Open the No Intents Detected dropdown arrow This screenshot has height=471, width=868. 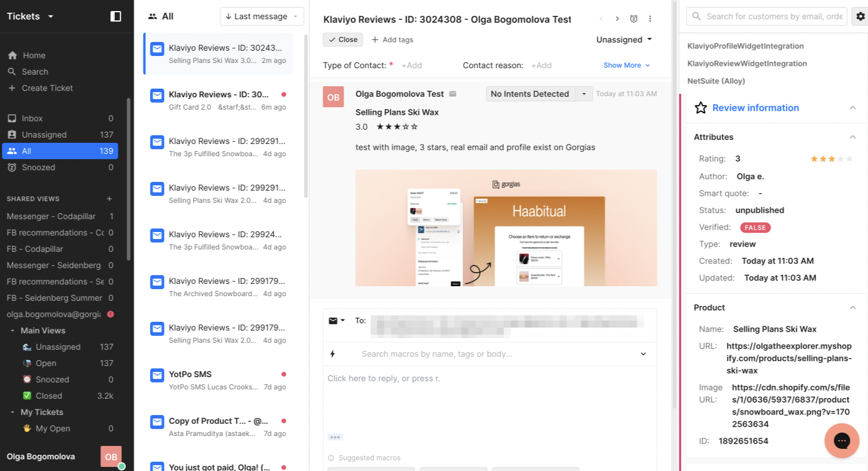[584, 94]
